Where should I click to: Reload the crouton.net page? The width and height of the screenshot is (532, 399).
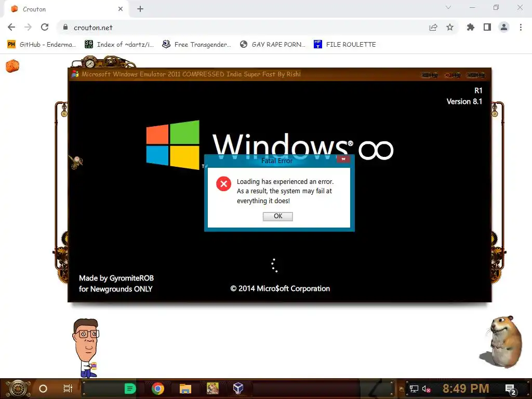[x=45, y=27]
